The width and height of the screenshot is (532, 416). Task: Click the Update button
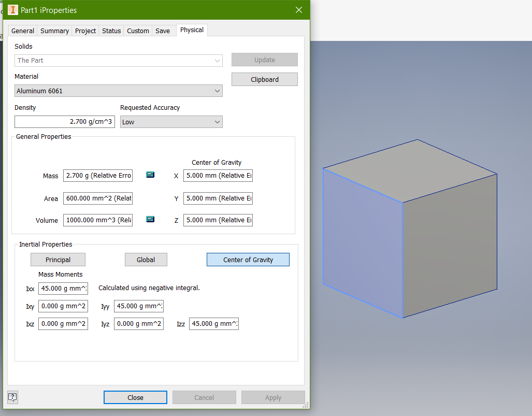point(265,60)
